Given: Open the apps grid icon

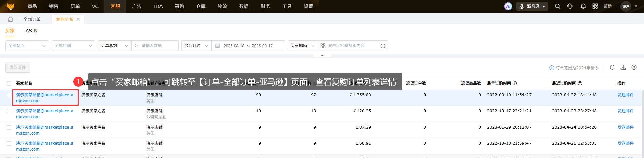Looking at the screenshot, I should [x=595, y=6].
